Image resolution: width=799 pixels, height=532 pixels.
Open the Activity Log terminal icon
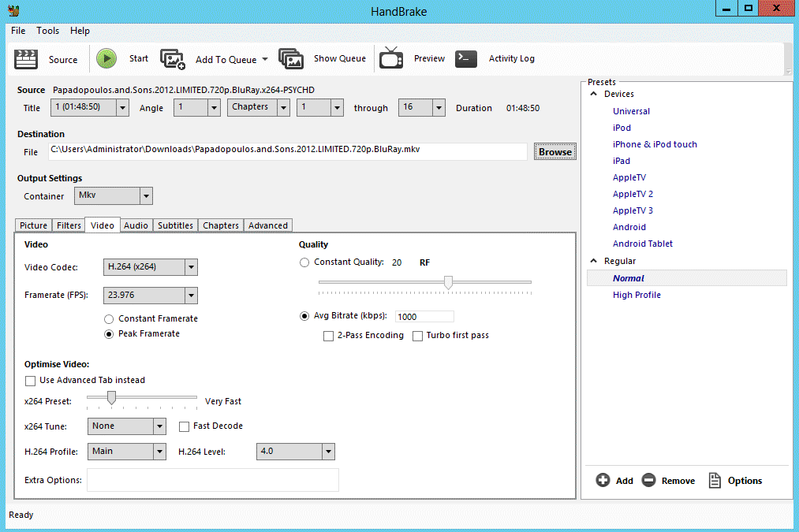tap(465, 58)
